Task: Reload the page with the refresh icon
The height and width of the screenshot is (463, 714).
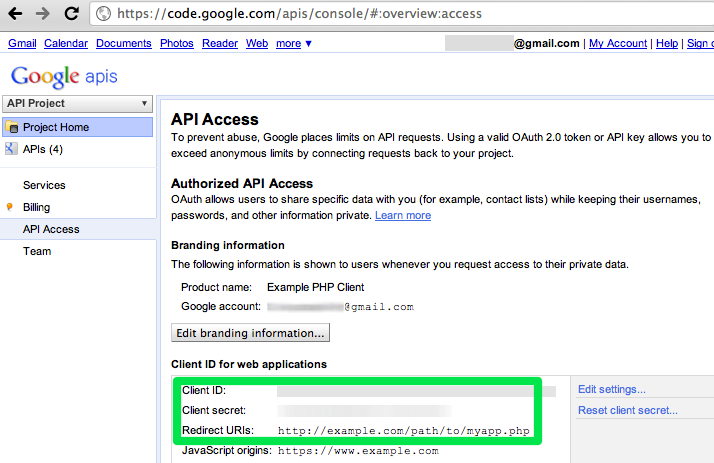Action: pyautogui.click(x=71, y=14)
